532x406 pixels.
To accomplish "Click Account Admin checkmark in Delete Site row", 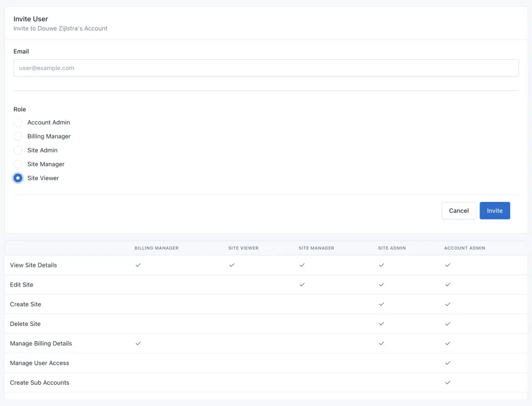I will (x=448, y=324).
